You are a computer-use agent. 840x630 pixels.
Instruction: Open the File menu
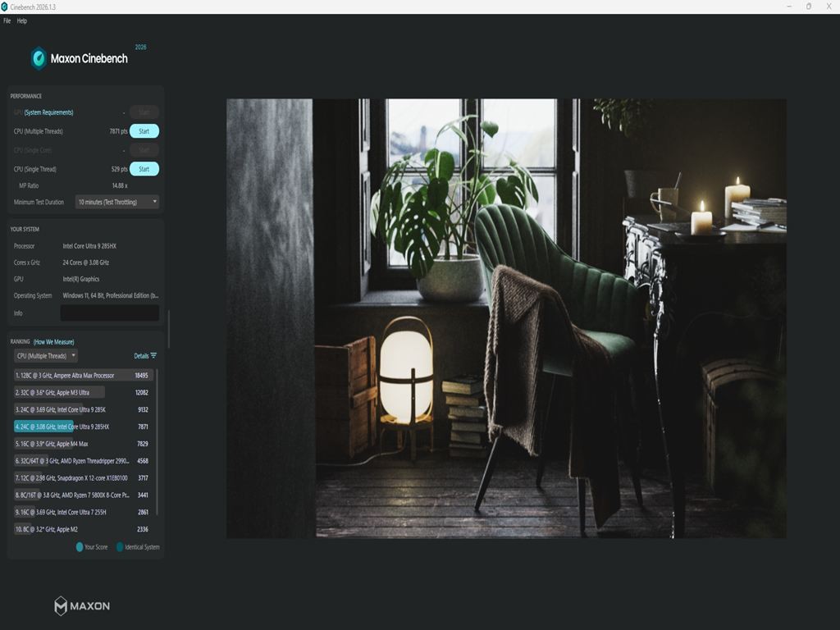point(7,21)
